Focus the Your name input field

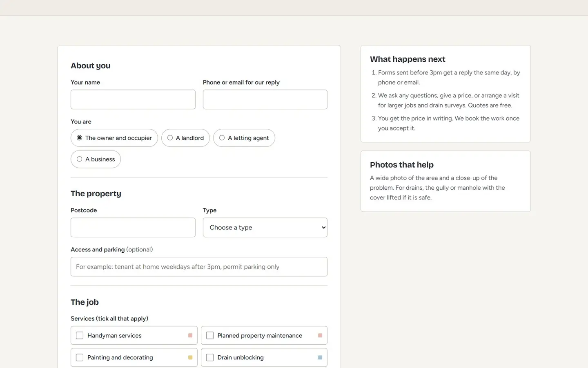(x=133, y=99)
